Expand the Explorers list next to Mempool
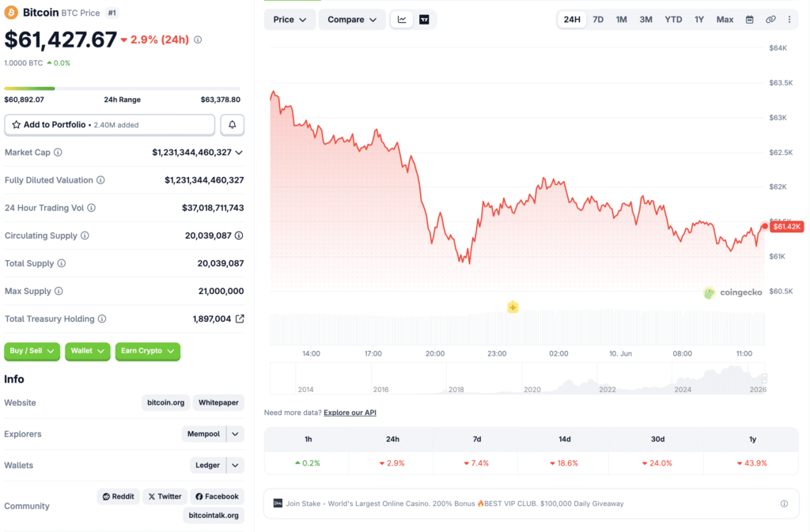 point(235,434)
